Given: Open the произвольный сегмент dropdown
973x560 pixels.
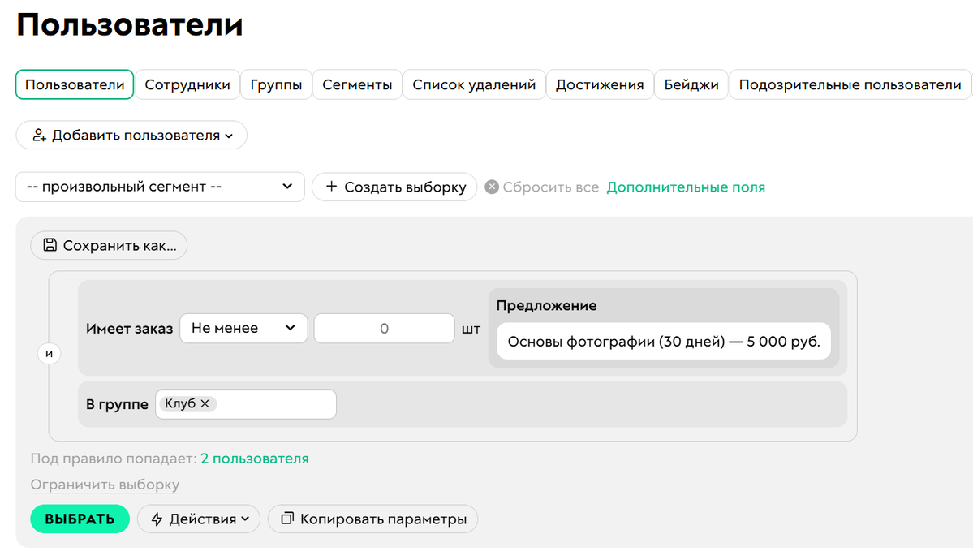Looking at the screenshot, I should click(159, 187).
